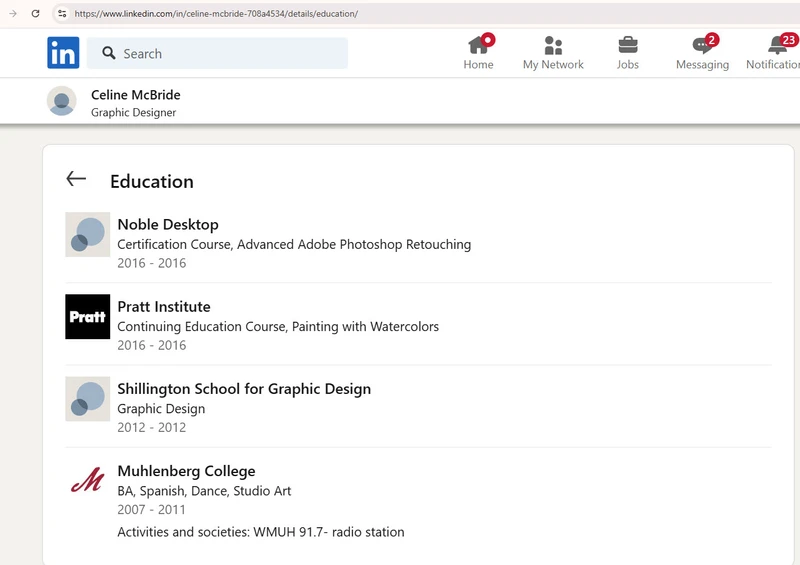Open Shillington School for Graphic Design link
The width and height of the screenshot is (800, 565).
pyautogui.click(x=244, y=388)
